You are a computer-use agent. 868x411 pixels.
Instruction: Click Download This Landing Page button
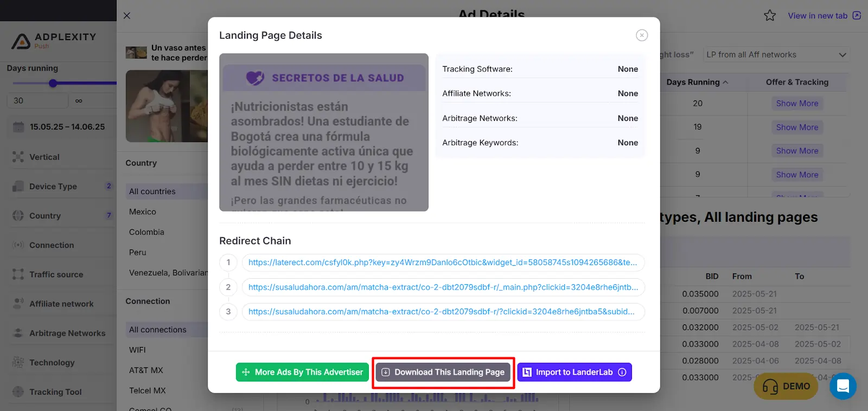(443, 372)
